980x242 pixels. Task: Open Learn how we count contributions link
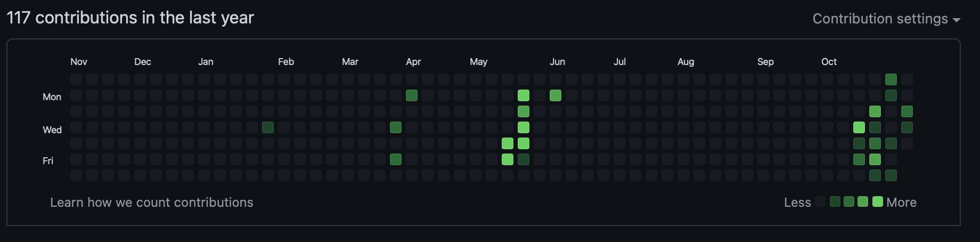coord(151,203)
